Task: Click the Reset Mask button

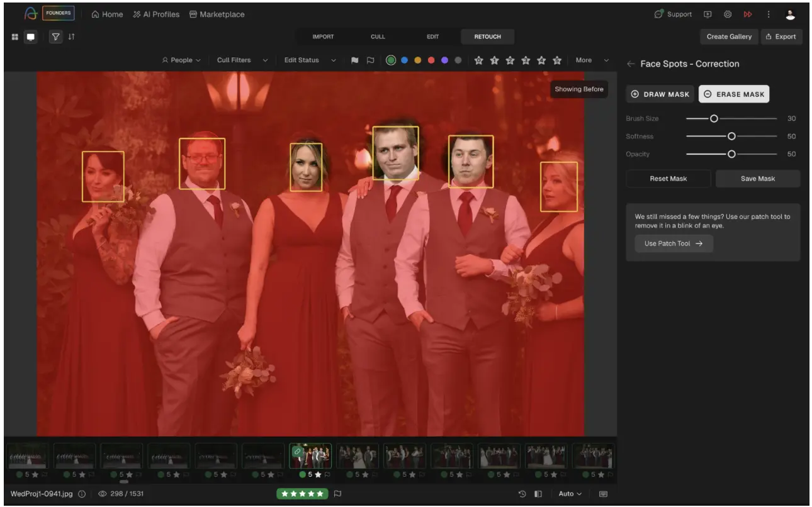Action: (x=668, y=179)
